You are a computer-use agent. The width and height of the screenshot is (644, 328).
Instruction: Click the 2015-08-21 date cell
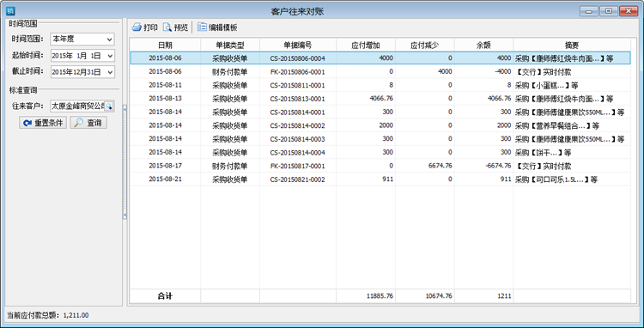(x=165, y=179)
